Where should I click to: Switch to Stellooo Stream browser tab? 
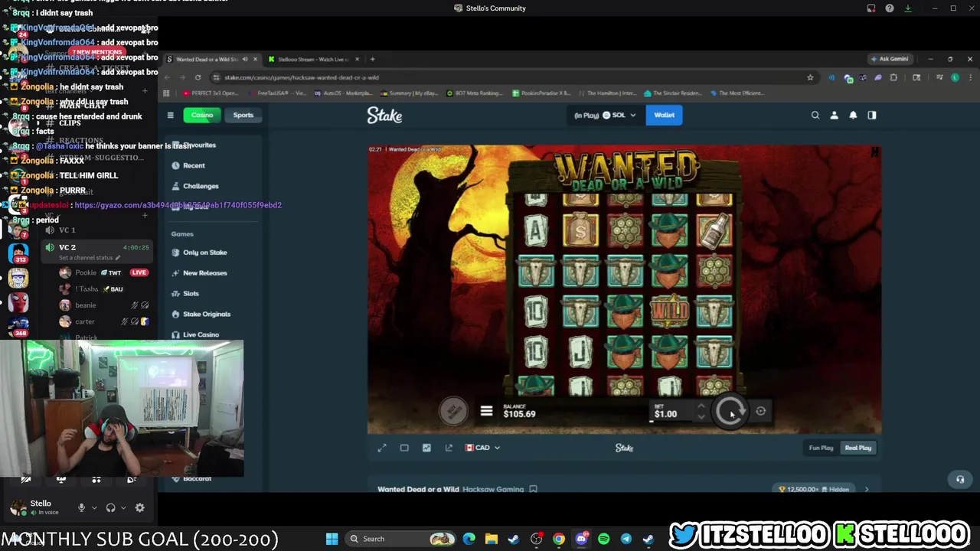(312, 59)
